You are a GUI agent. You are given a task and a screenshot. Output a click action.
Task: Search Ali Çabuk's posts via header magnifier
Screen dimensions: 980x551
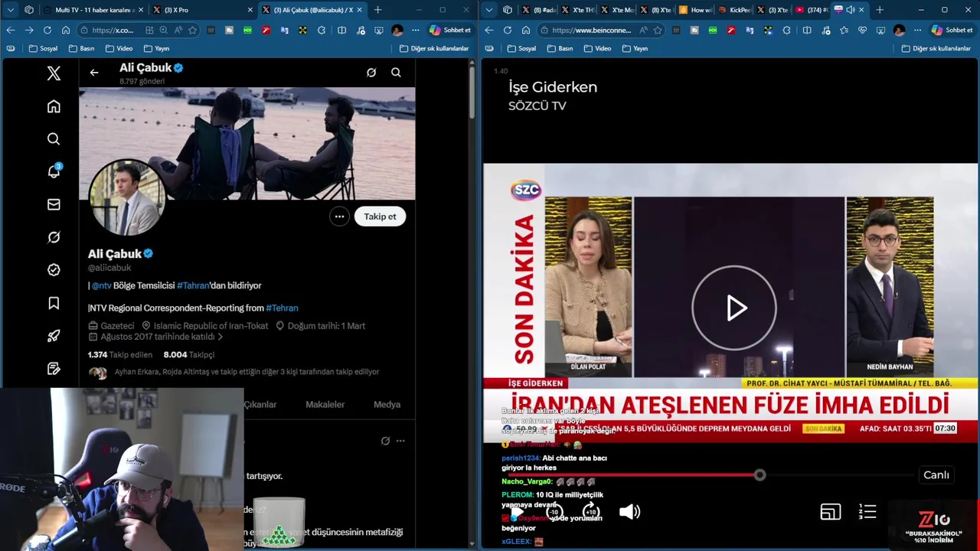pyautogui.click(x=396, y=73)
